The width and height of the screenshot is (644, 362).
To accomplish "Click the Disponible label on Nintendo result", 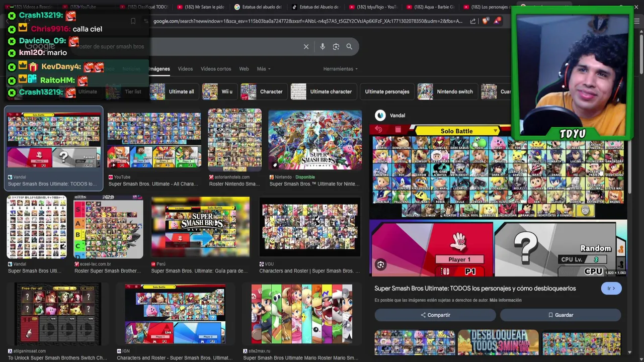I will (305, 177).
